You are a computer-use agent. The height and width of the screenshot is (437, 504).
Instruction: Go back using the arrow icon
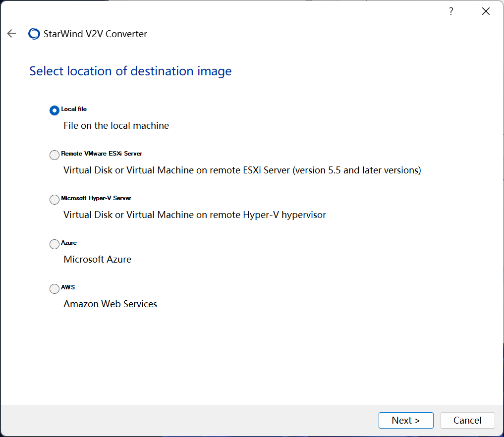click(x=12, y=34)
